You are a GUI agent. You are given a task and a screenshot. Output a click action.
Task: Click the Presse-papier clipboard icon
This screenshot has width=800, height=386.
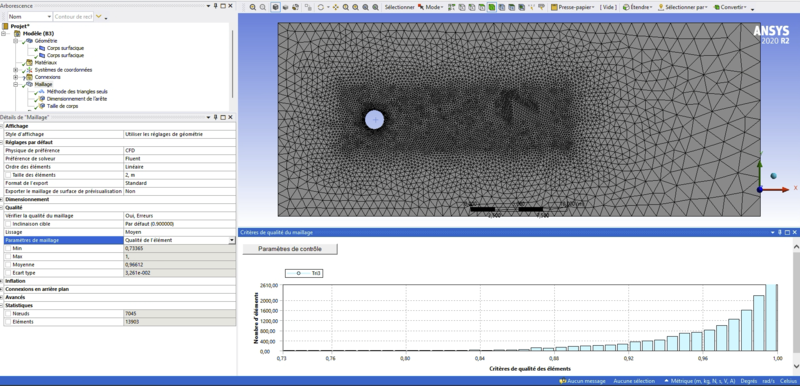pyautogui.click(x=554, y=7)
